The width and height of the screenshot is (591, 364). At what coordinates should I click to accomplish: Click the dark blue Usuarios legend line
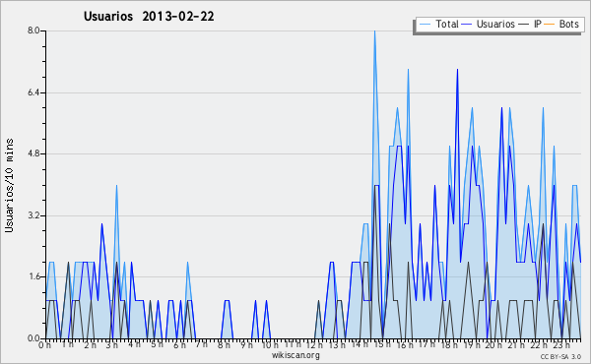point(467,25)
